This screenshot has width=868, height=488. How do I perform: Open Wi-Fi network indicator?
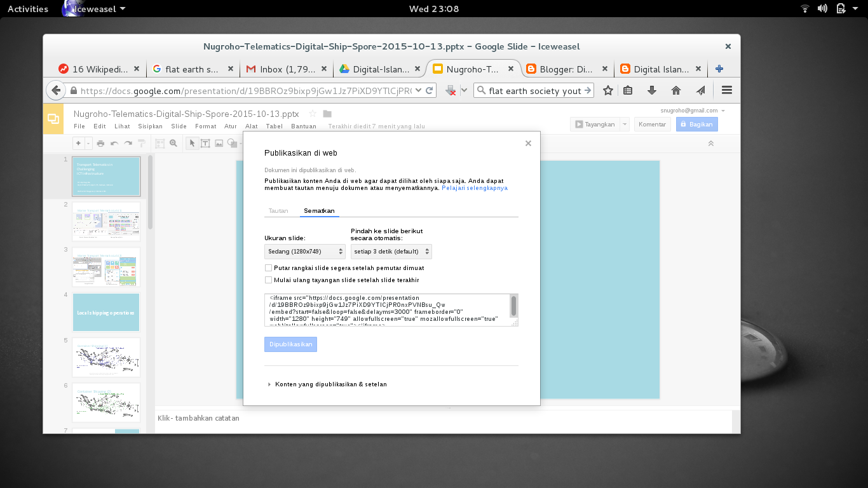(x=805, y=9)
